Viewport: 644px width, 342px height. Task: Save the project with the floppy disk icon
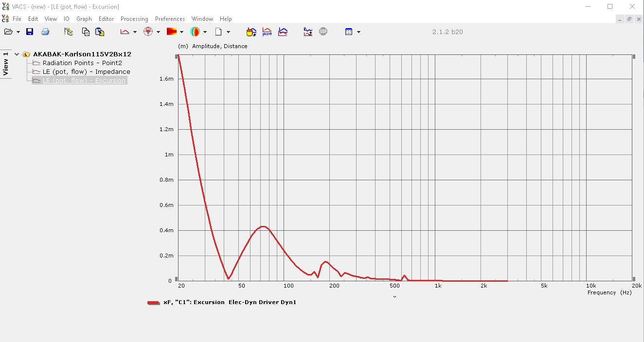(x=30, y=32)
